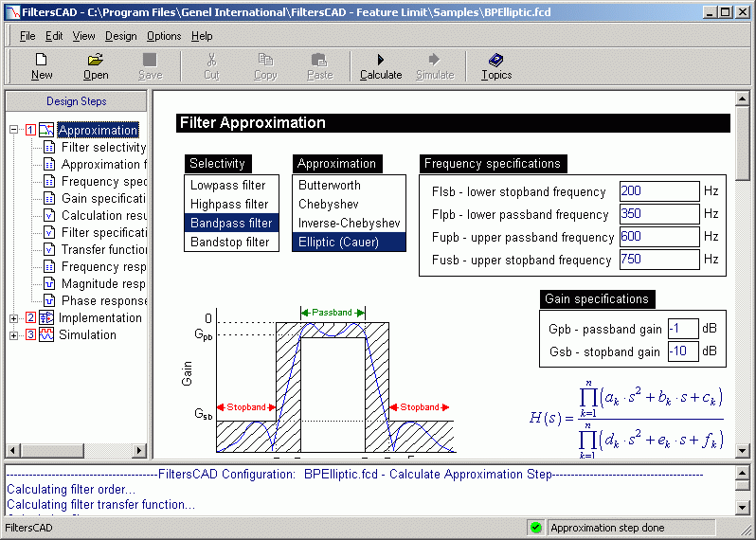The width and height of the screenshot is (756, 540).
Task: Click the Design Steps horizontal scrollbar thumb
Action: click(53, 450)
